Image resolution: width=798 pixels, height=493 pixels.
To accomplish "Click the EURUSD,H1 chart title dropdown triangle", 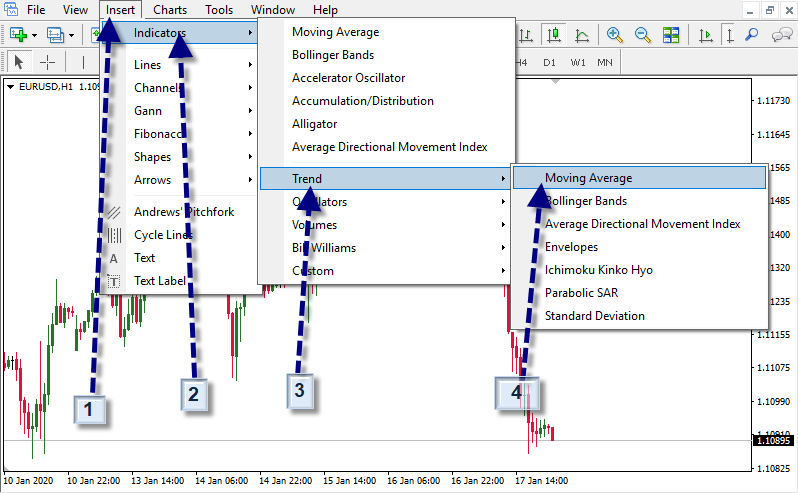I will tap(10, 87).
